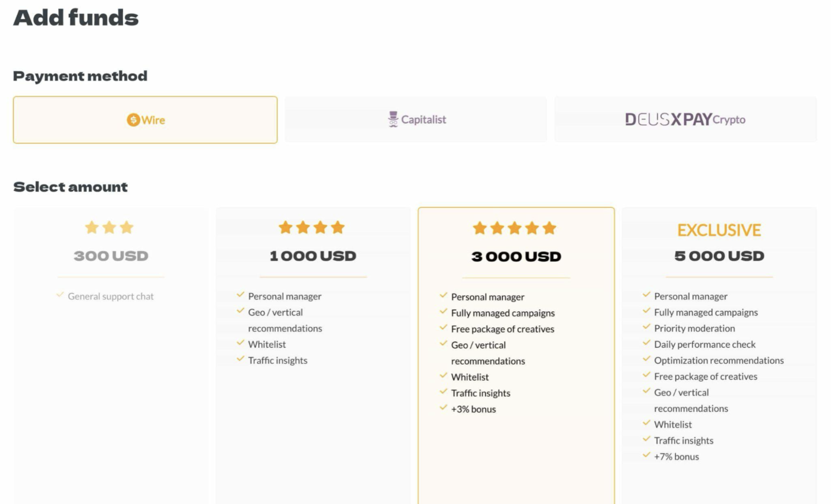The width and height of the screenshot is (831, 504).
Task: Click checkmark next to General support chat
Action: point(60,295)
